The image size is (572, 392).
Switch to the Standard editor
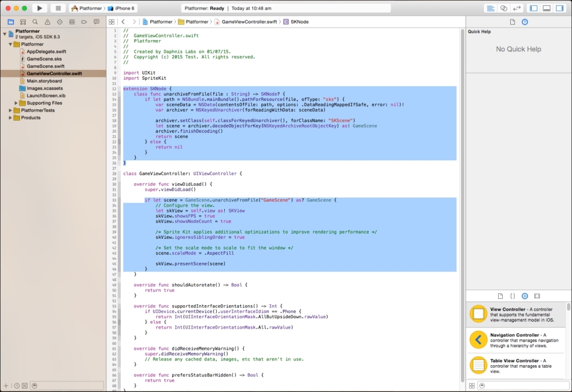[491, 8]
